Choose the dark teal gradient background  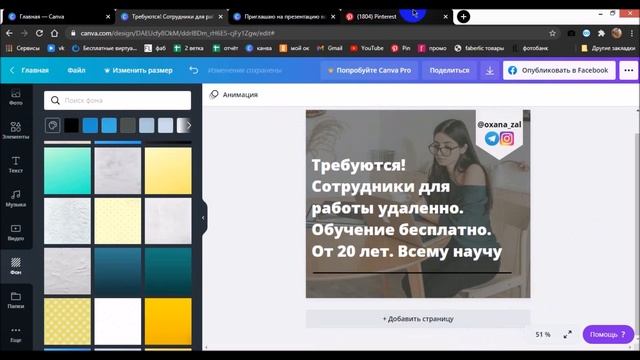pos(168,271)
